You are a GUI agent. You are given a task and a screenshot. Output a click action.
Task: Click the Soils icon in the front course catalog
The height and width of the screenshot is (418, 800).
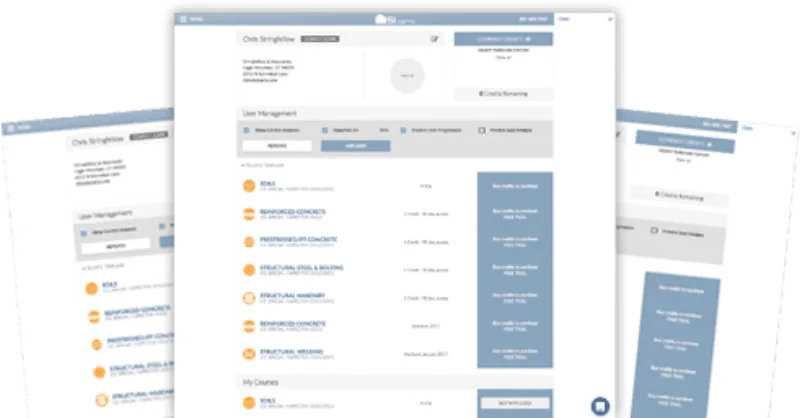(x=249, y=186)
